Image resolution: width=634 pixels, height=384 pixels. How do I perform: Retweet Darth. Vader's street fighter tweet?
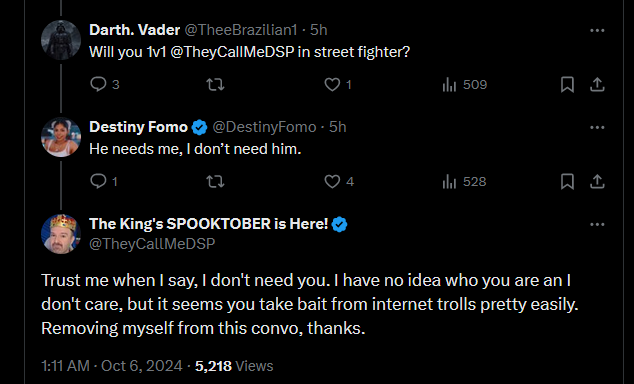click(x=215, y=84)
